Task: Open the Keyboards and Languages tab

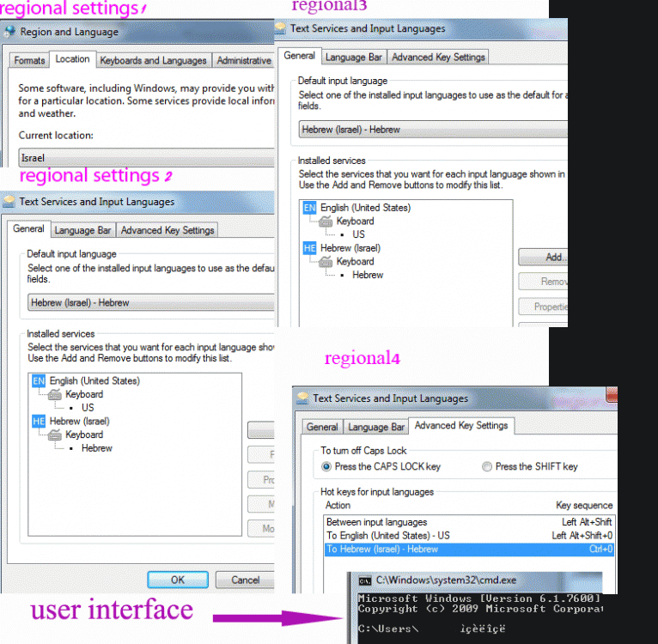Action: pyautogui.click(x=153, y=60)
